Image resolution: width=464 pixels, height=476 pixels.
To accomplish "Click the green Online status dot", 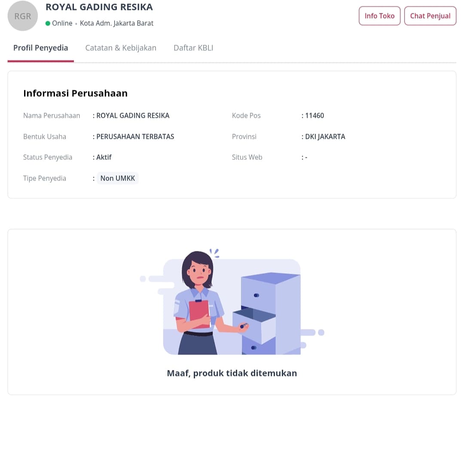I will coord(48,23).
